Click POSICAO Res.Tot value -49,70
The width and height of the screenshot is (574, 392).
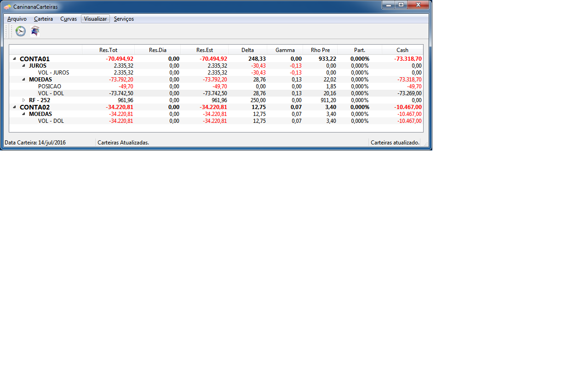[x=126, y=86]
